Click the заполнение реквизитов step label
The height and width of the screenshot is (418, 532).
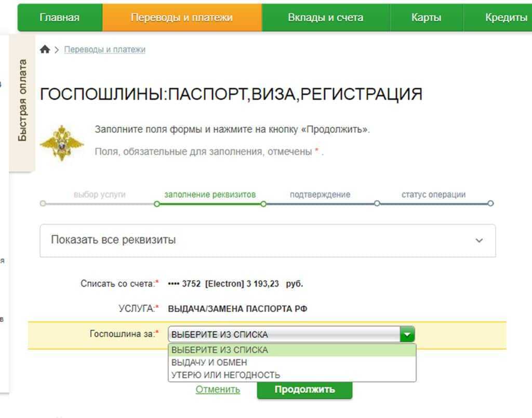(210, 194)
